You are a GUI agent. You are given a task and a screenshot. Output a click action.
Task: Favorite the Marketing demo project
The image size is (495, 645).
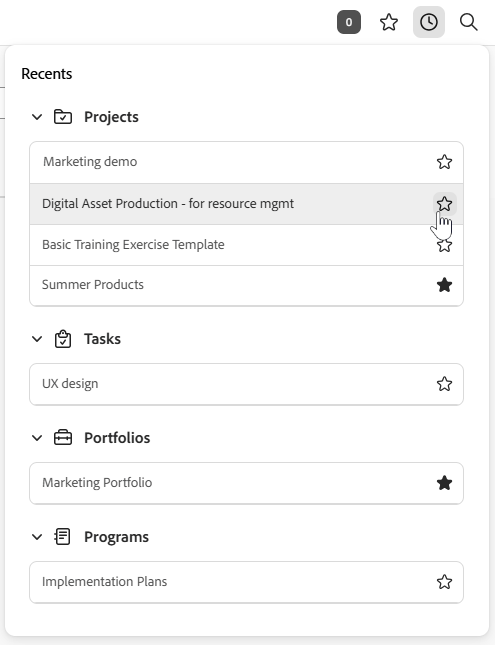tap(444, 162)
